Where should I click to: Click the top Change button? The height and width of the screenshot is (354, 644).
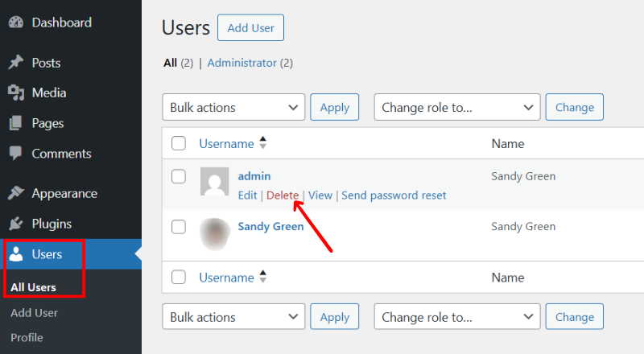575,107
